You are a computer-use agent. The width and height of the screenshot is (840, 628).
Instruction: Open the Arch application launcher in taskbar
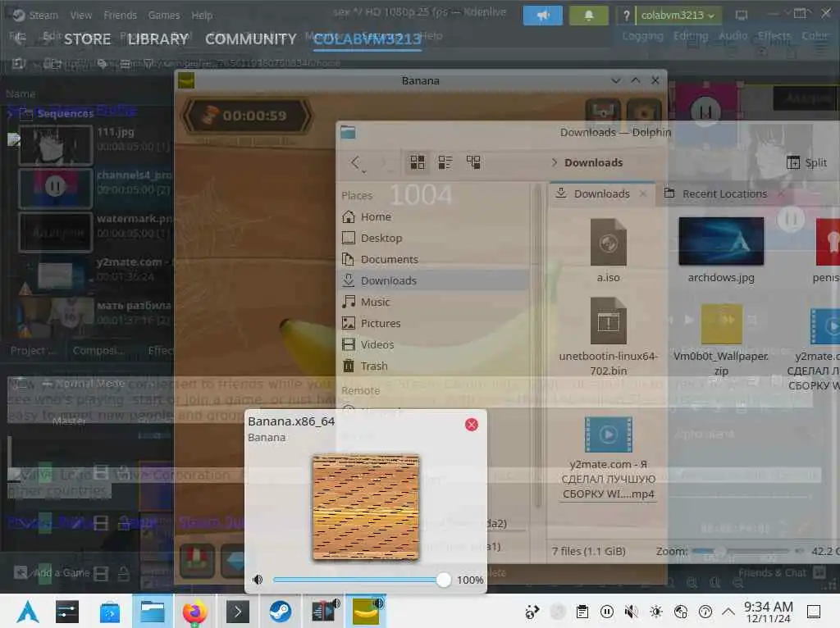point(27,612)
